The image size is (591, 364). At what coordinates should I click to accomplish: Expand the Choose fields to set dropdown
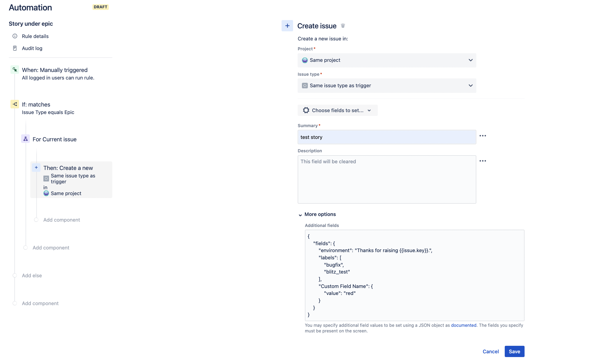[x=369, y=110]
